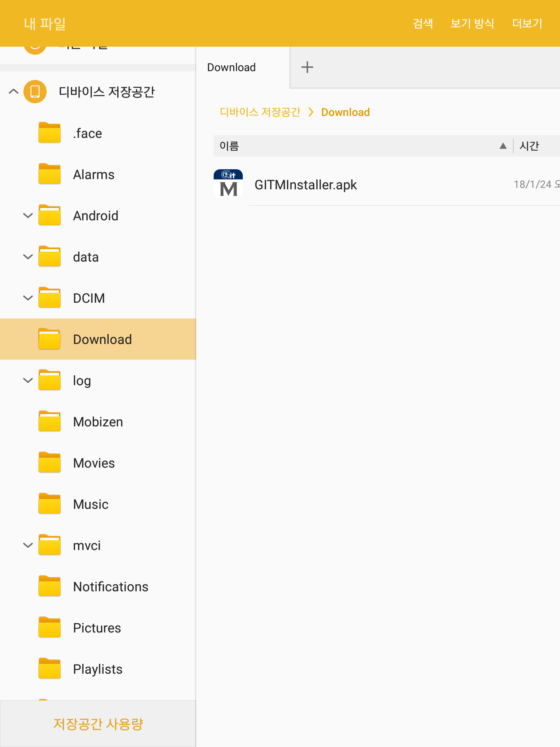Sort by the 이름 name column
The width and height of the screenshot is (560, 747).
point(229,146)
